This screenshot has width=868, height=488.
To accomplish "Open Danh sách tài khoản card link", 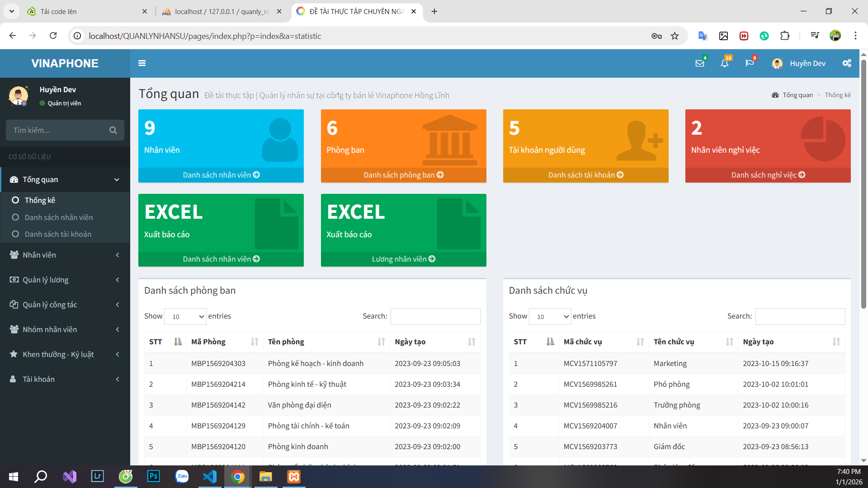I will [586, 175].
